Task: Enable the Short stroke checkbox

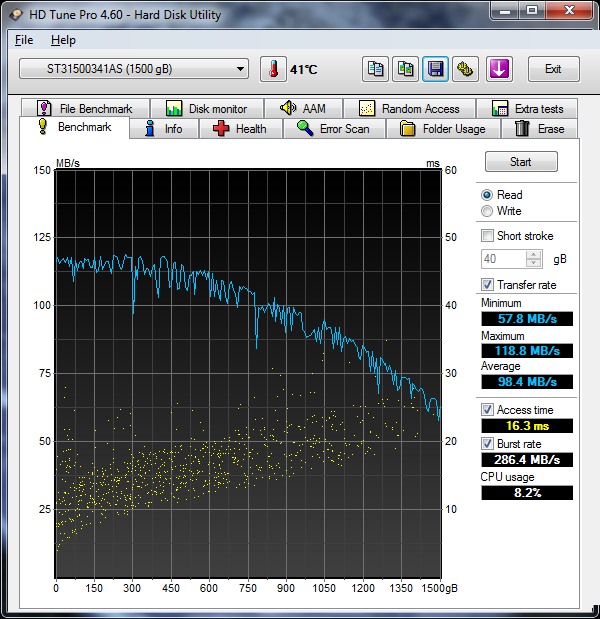Action: point(487,236)
